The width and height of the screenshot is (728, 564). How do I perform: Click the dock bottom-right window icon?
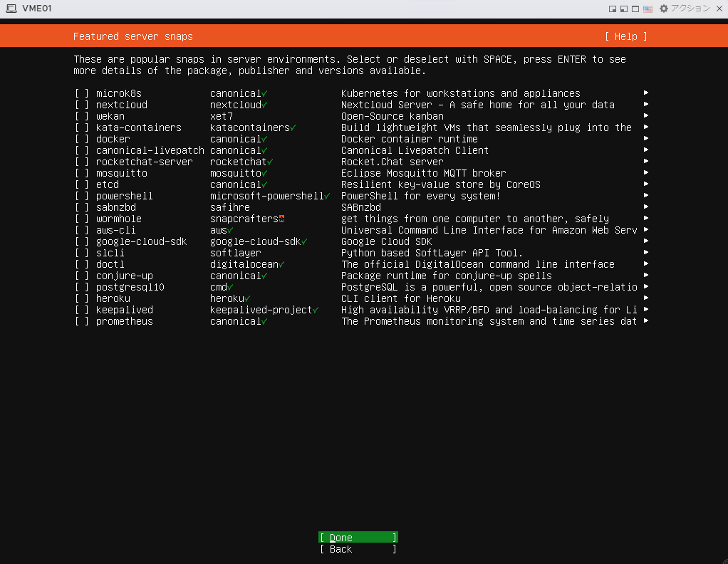click(x=613, y=9)
